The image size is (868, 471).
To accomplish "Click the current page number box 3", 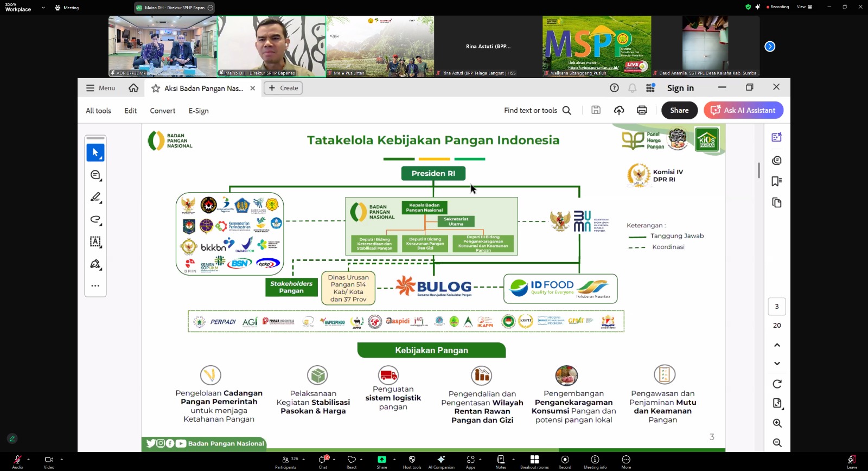I will coord(777,307).
